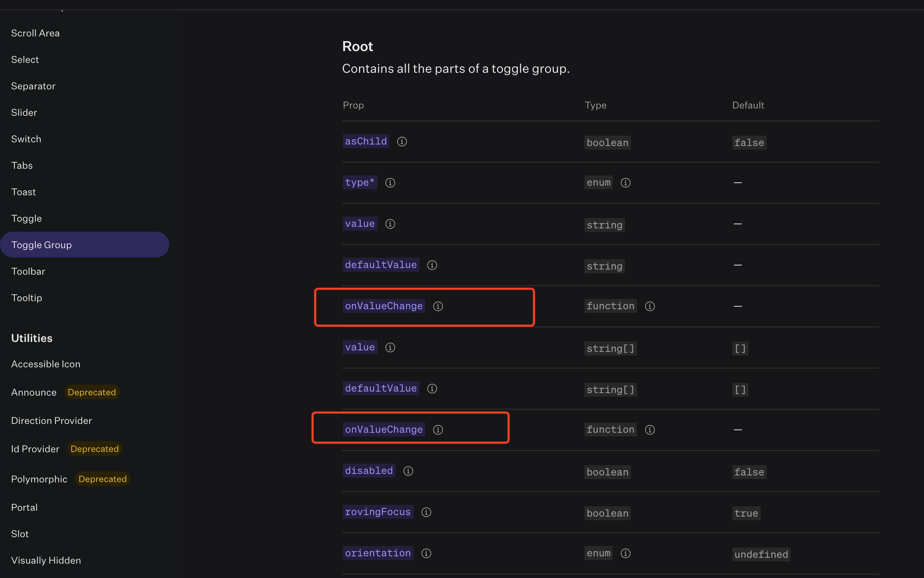
Task: Open the defaultValue prop info icon
Action: click(432, 265)
